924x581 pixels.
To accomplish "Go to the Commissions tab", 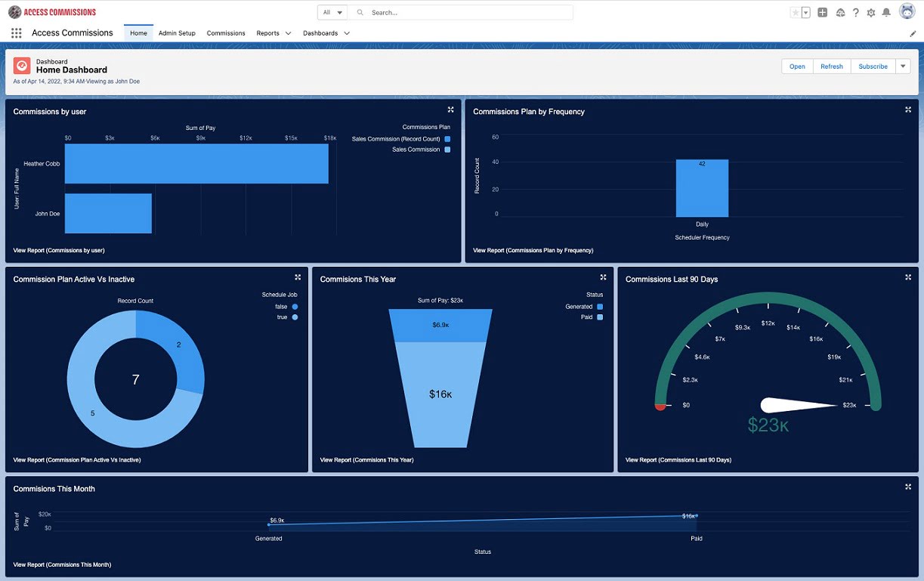I will click(x=226, y=33).
